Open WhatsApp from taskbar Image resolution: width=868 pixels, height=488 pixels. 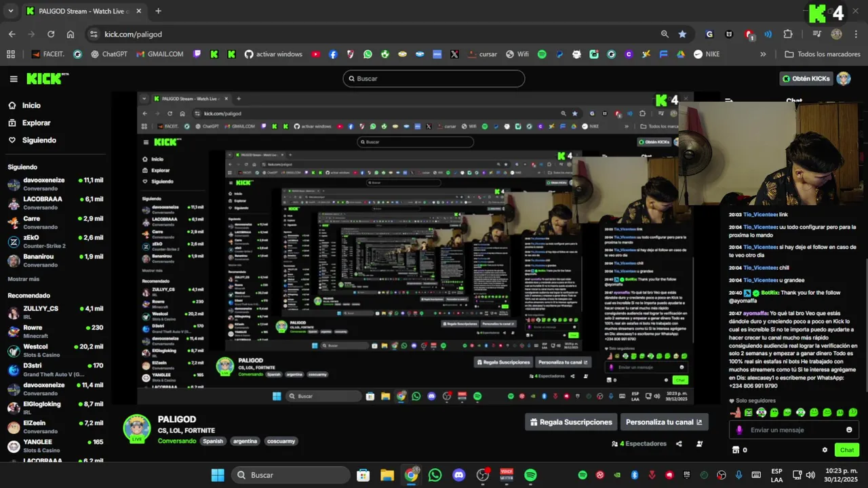point(435,475)
